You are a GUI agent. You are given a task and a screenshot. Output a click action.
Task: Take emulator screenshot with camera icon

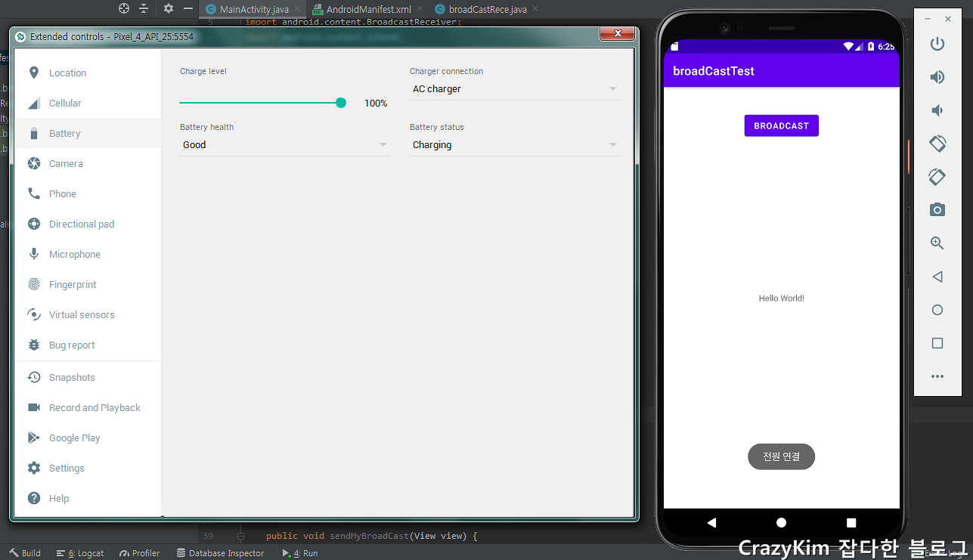(x=937, y=210)
